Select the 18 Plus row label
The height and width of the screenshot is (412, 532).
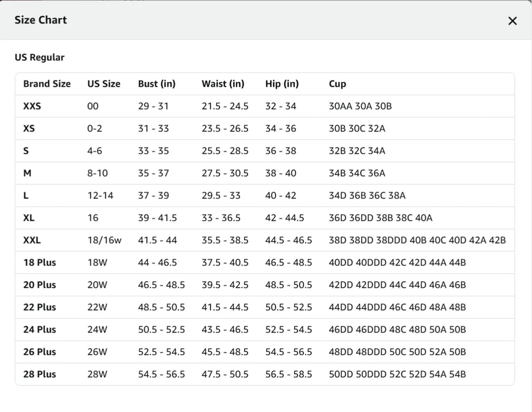39,263
